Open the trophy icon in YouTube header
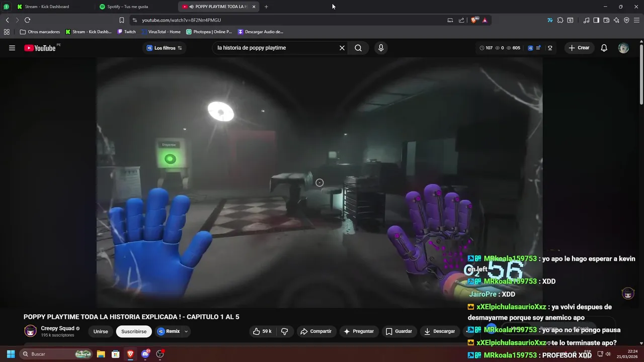The height and width of the screenshot is (362, 644). pyautogui.click(x=550, y=48)
